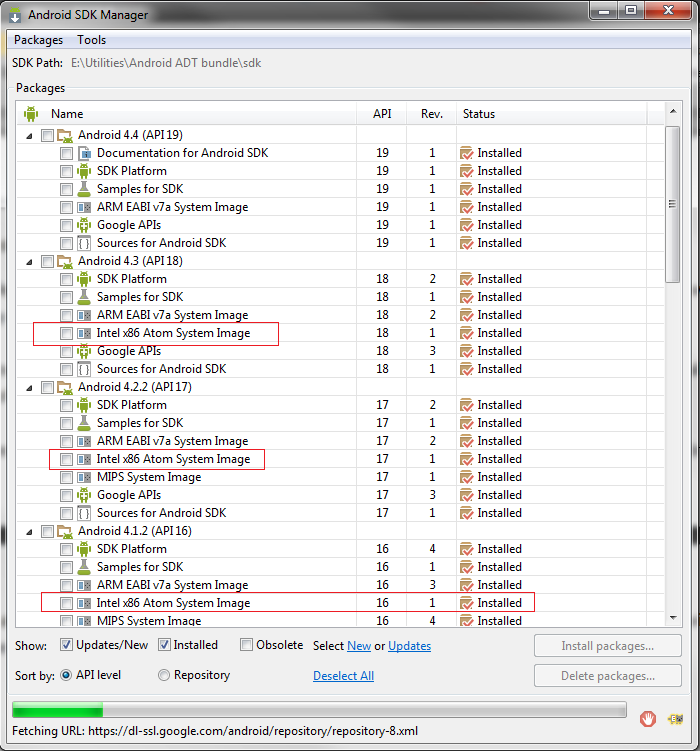Image resolution: width=700 pixels, height=751 pixels.
Task: Click SDK Platform icon for API 18
Action: 84,279
